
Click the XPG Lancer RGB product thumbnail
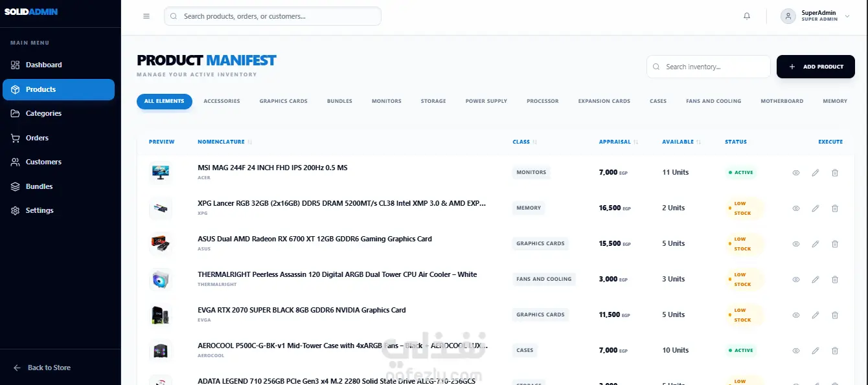click(x=160, y=208)
